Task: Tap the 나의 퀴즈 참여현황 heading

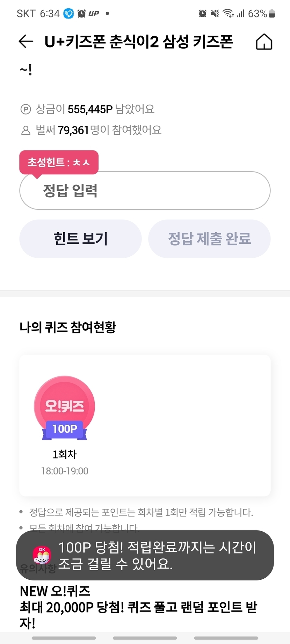Action: click(x=68, y=327)
